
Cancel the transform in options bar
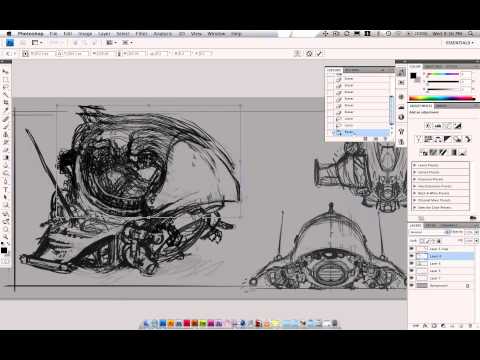point(309,53)
